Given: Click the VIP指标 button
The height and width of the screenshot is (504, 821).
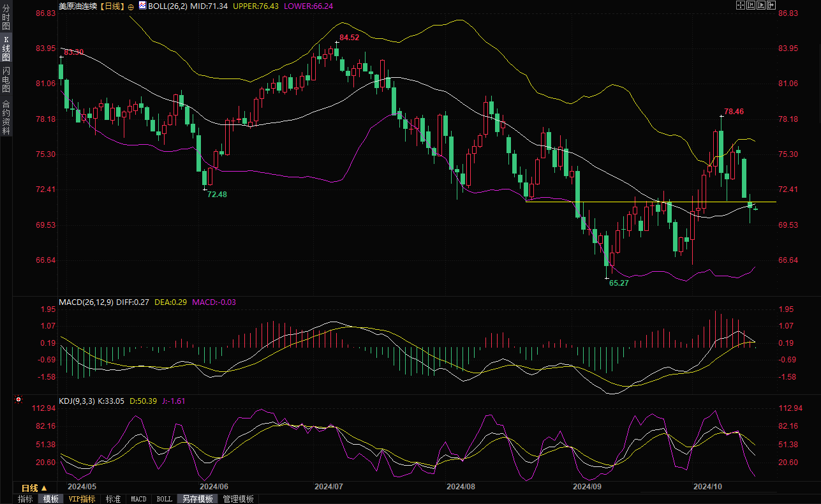Looking at the screenshot, I should [x=82, y=499].
